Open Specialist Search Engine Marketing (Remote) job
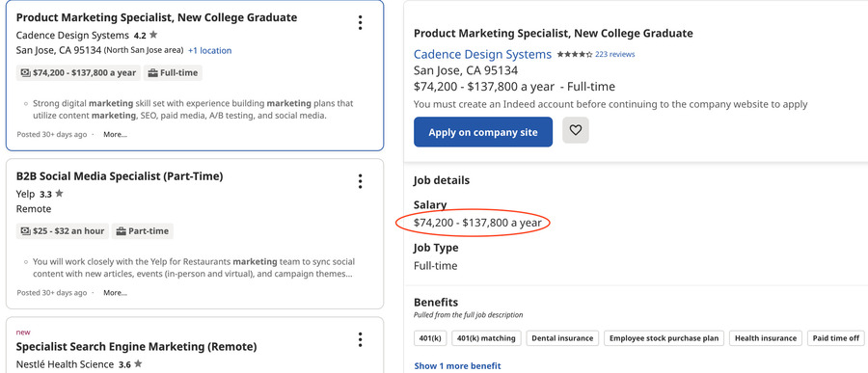Screen dimensions: 868x373 pos(136,346)
